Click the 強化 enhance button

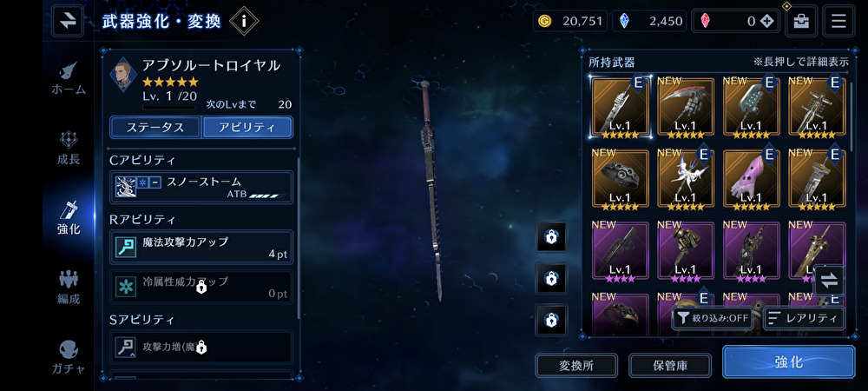(x=788, y=362)
